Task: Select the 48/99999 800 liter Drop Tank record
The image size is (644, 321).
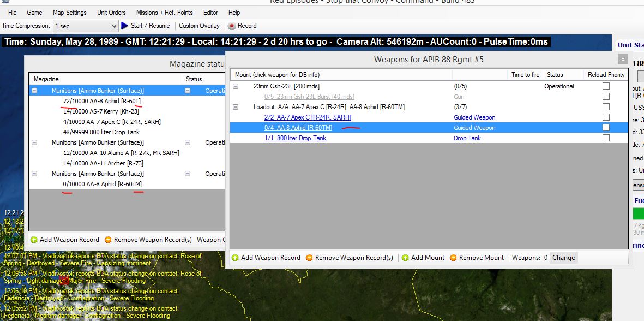Action: coord(101,132)
